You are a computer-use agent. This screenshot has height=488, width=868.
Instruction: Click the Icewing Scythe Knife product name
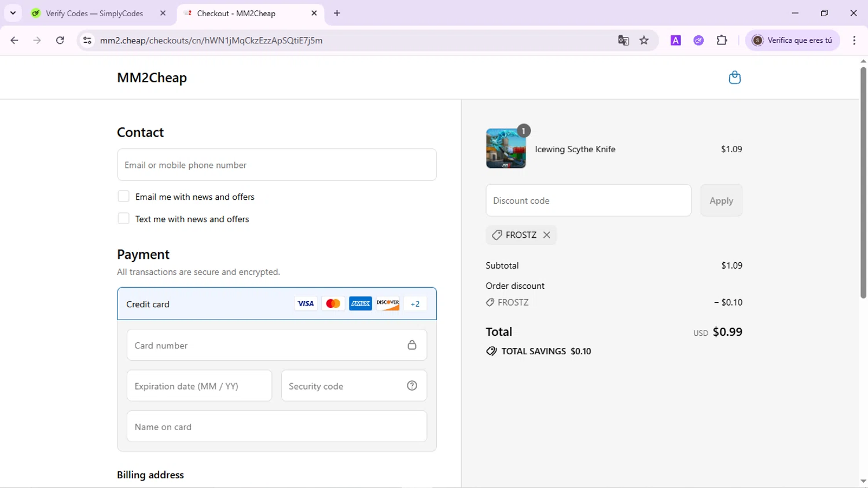[575, 149]
